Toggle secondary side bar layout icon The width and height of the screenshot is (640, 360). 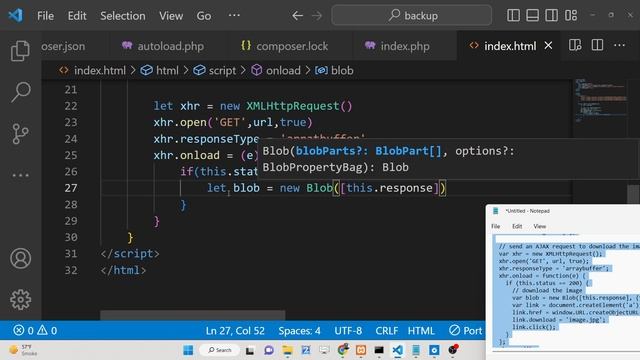coord(551,16)
